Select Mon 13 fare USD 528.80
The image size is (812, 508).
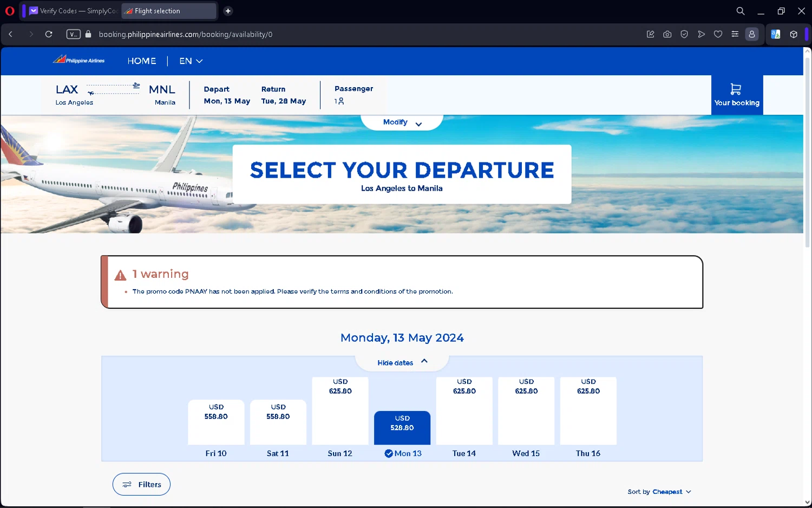tap(402, 428)
